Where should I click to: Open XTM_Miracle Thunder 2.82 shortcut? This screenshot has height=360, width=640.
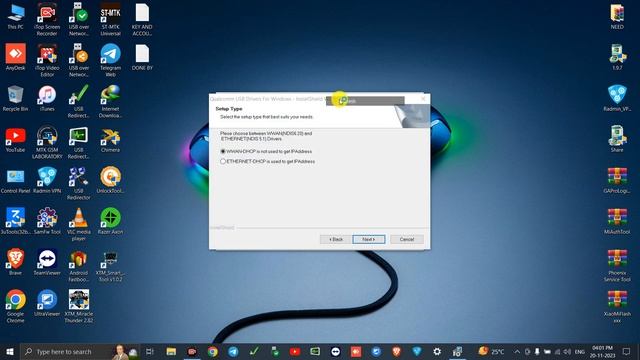[x=78, y=306]
